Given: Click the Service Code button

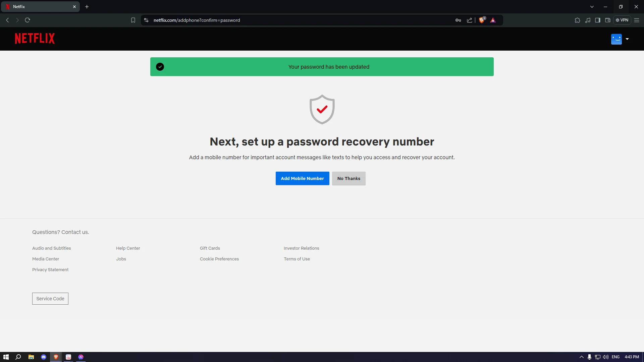Looking at the screenshot, I should pos(50,299).
